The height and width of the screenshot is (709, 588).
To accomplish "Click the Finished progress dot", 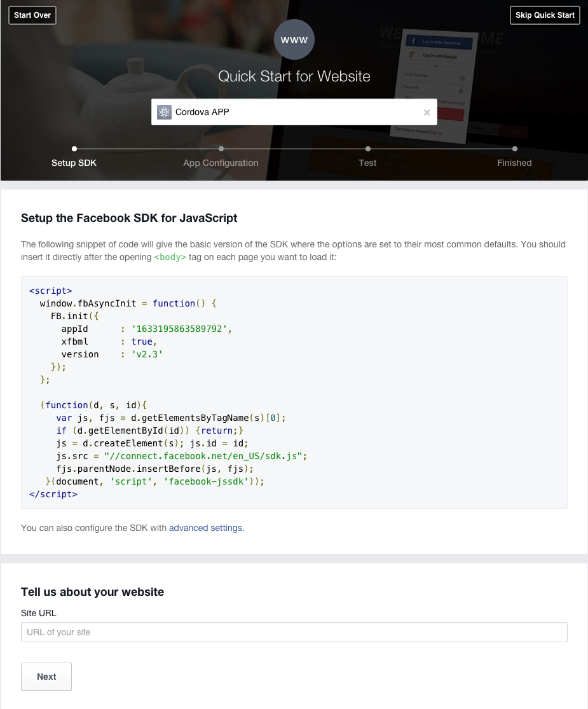I will click(x=515, y=149).
